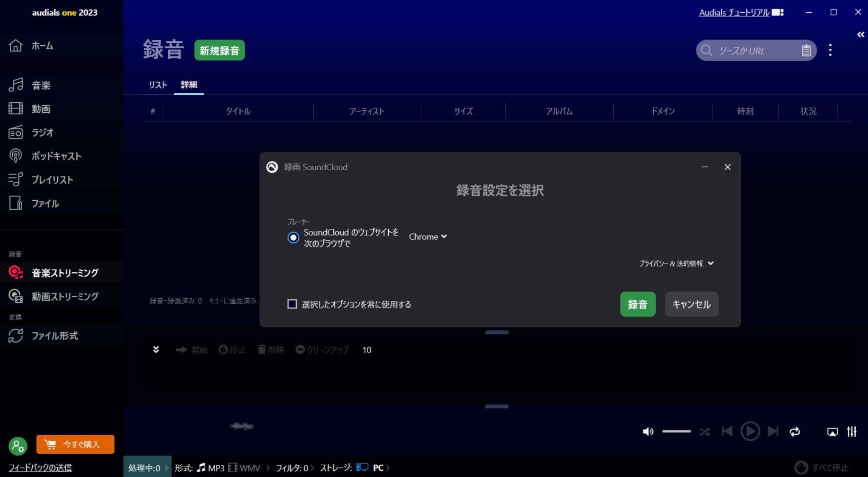This screenshot has width=868, height=477.
Task: Collapse the queue panel with double chevron
Action: click(156, 349)
